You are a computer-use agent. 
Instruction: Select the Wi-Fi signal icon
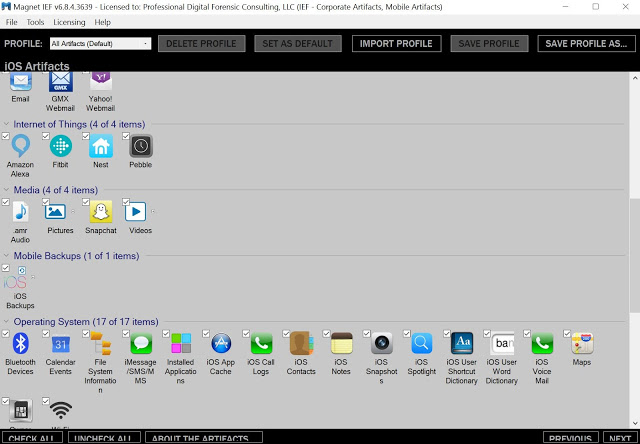[x=61, y=409]
